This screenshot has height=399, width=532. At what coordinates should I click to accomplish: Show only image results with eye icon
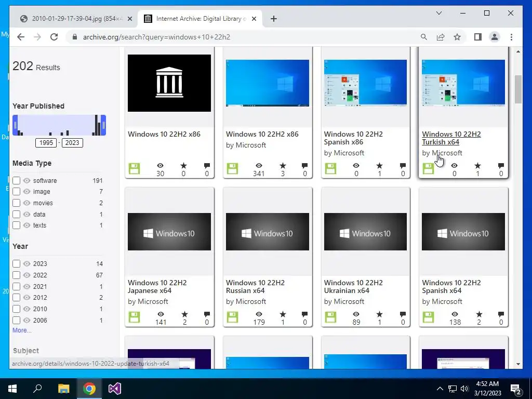[27, 191]
